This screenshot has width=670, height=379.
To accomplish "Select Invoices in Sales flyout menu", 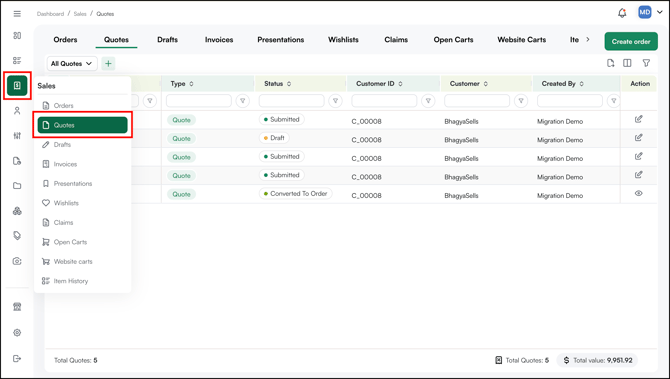I will 82,164.
